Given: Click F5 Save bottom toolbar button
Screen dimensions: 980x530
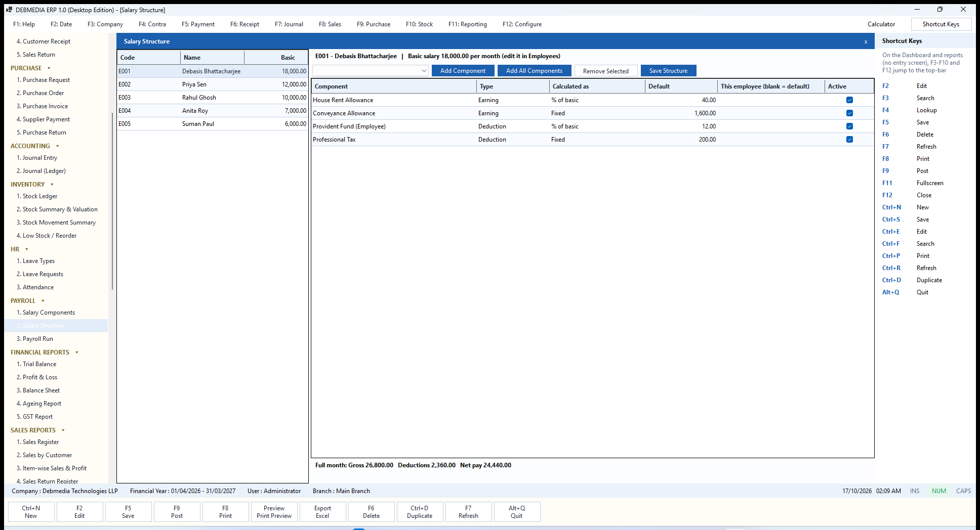Looking at the screenshot, I should 128,512.
